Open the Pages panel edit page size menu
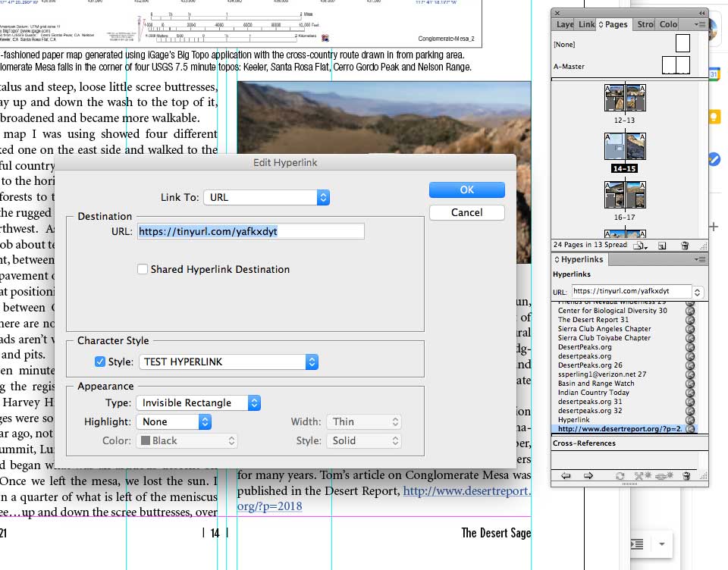728x570 pixels. tap(641, 245)
